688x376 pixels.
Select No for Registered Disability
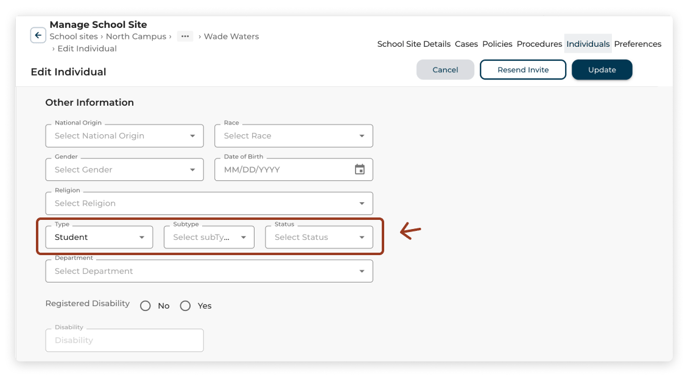pos(145,306)
